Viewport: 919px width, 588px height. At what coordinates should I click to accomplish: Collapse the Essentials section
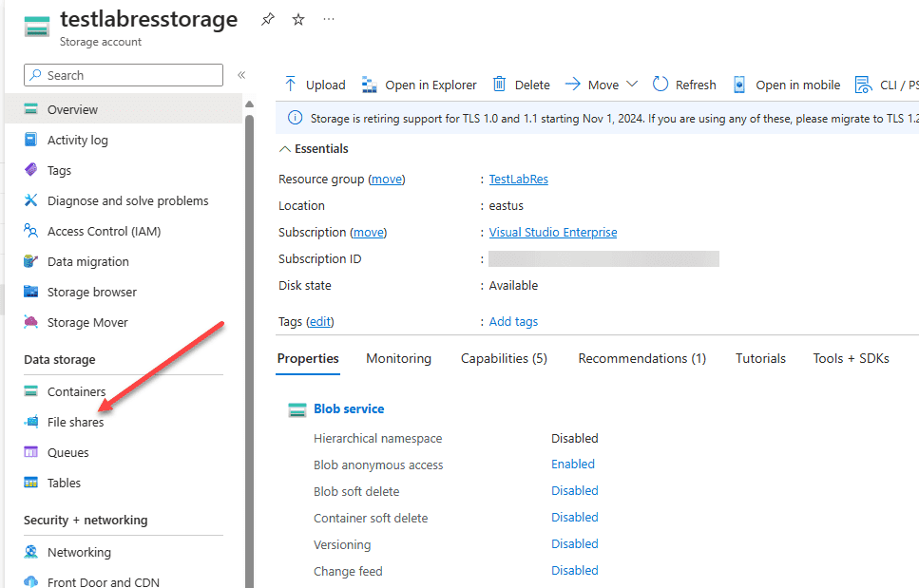[285, 149]
